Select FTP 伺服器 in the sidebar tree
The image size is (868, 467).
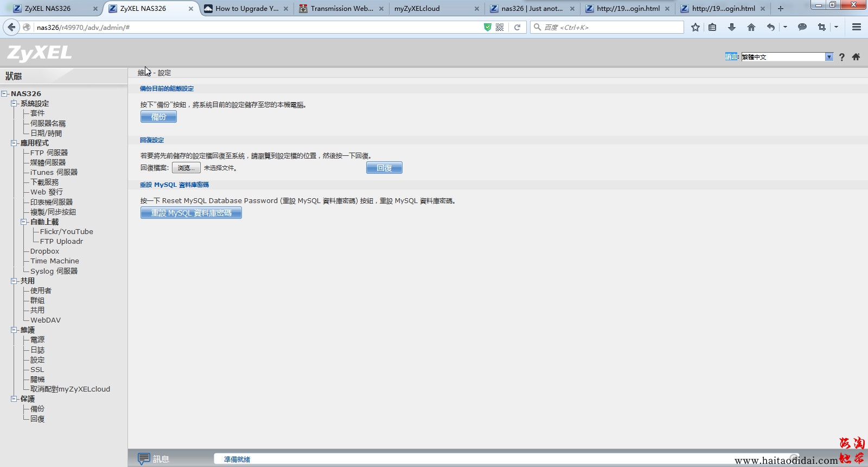(49, 153)
